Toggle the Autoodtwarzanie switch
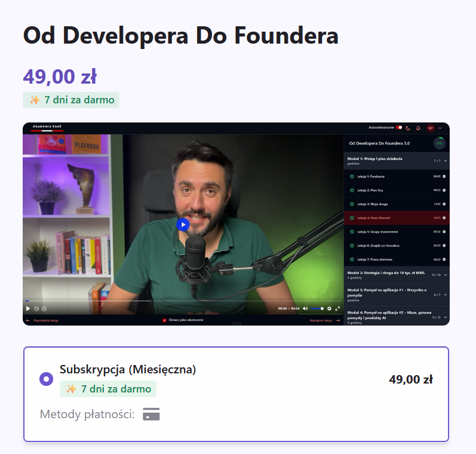 (399, 128)
